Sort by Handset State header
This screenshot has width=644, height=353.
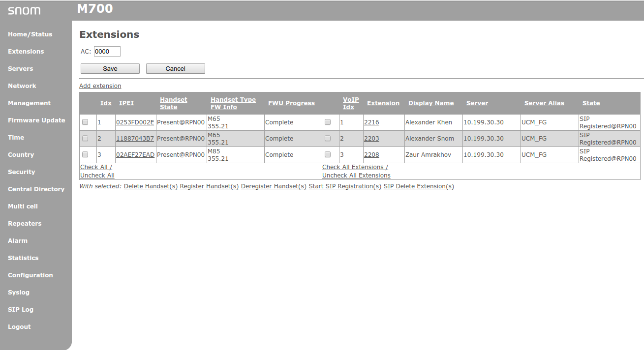(x=174, y=103)
